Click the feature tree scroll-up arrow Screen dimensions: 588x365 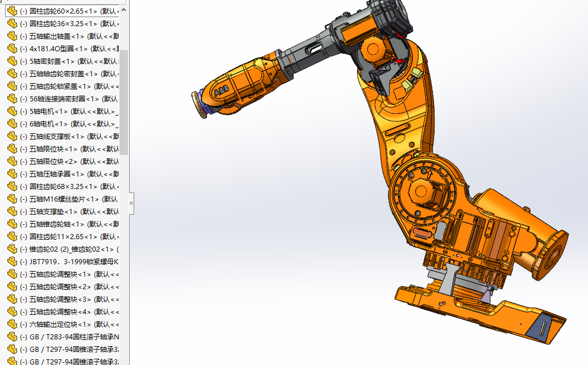click(x=124, y=10)
